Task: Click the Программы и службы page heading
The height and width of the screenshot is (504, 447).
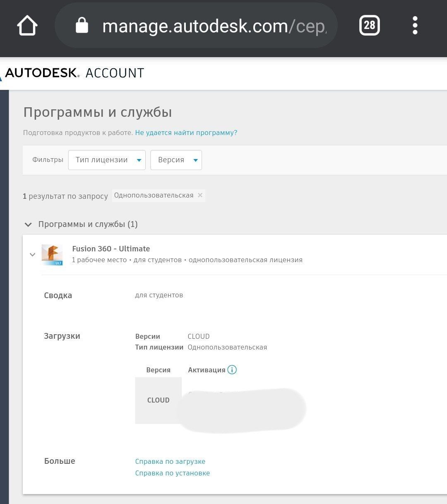Action: (97, 112)
